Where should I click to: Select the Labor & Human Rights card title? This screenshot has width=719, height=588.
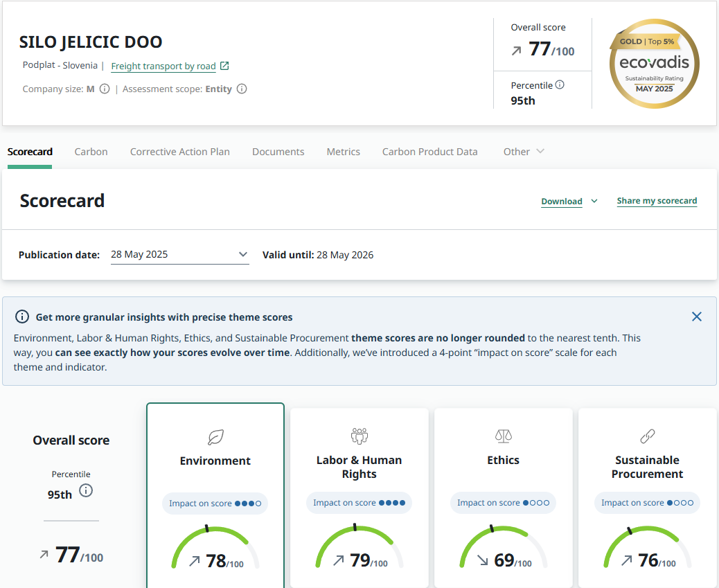[x=359, y=467]
